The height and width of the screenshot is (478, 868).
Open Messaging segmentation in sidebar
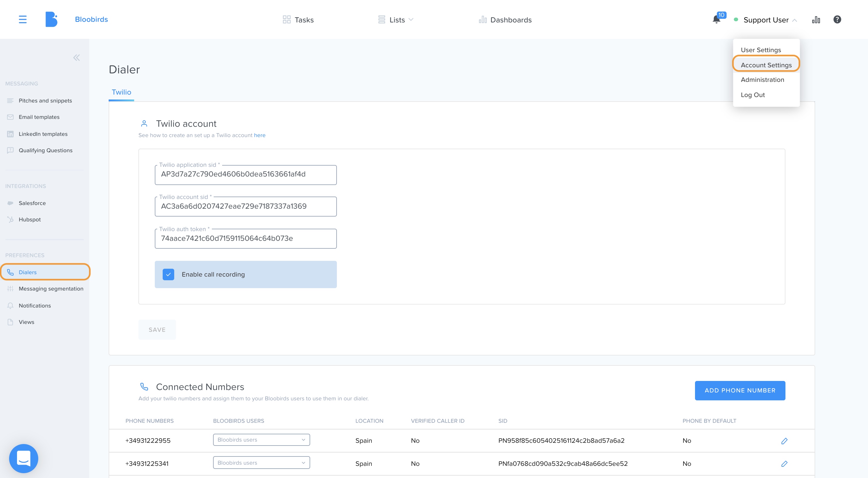[51, 288]
